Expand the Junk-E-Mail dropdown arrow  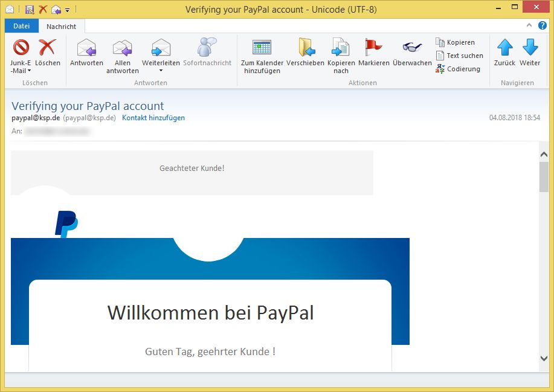point(30,71)
